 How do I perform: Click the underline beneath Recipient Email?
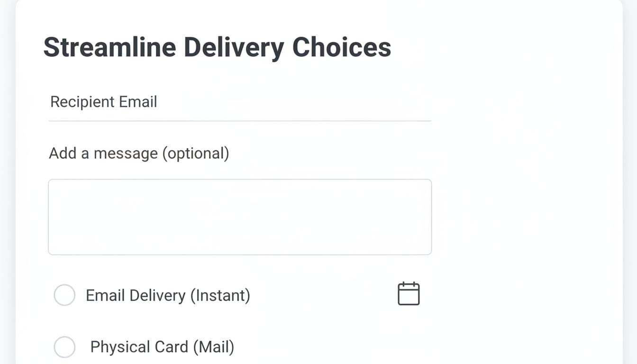click(239, 121)
